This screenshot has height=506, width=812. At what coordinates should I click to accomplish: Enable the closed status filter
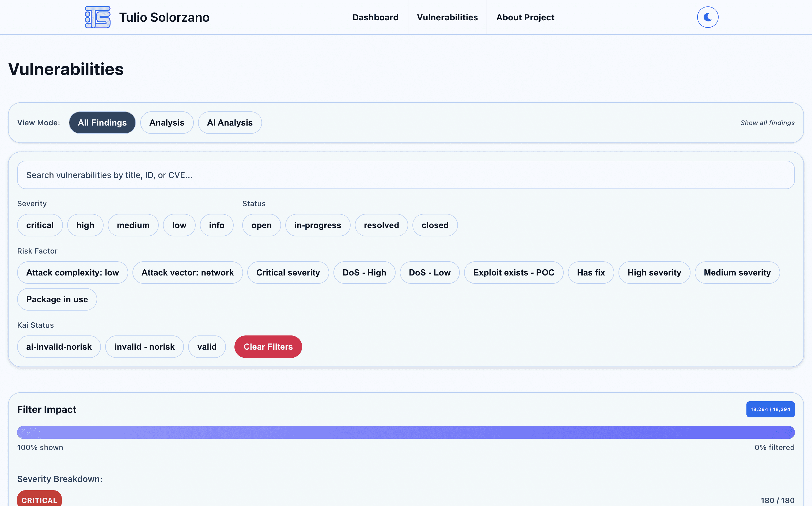click(x=435, y=225)
